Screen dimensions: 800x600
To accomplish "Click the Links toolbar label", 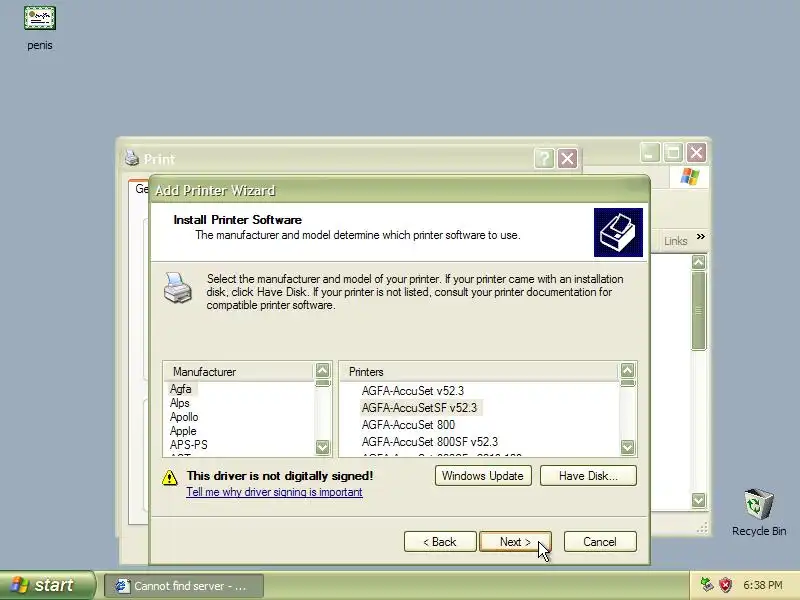I will tap(676, 241).
